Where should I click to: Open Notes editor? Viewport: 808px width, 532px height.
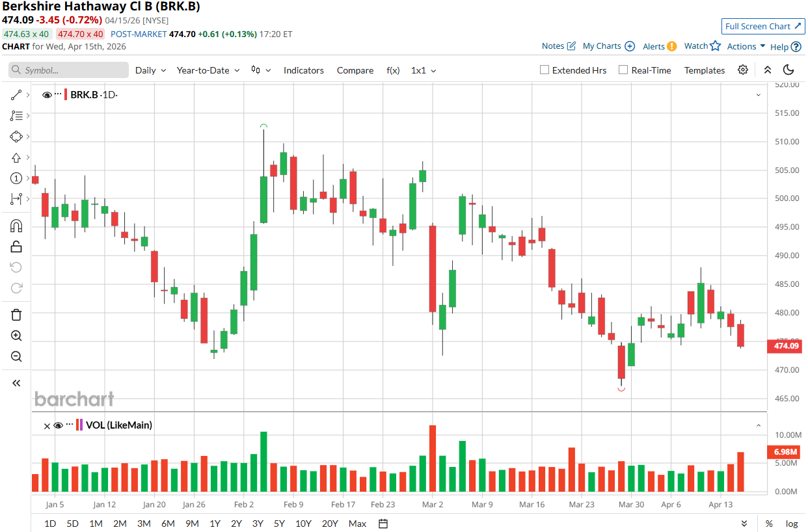pos(559,46)
